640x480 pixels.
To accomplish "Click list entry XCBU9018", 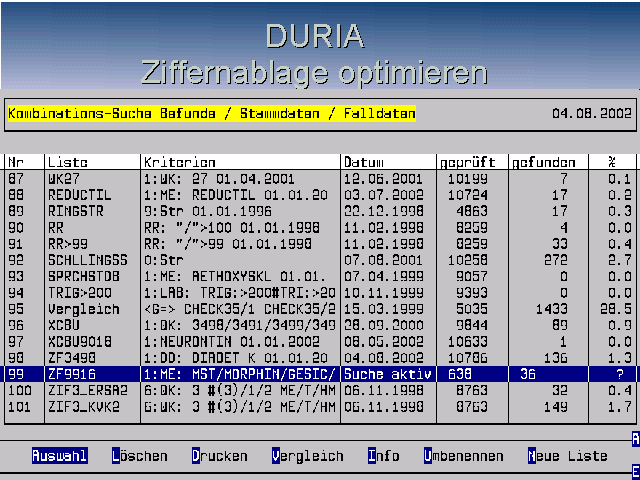I will pos(320,342).
